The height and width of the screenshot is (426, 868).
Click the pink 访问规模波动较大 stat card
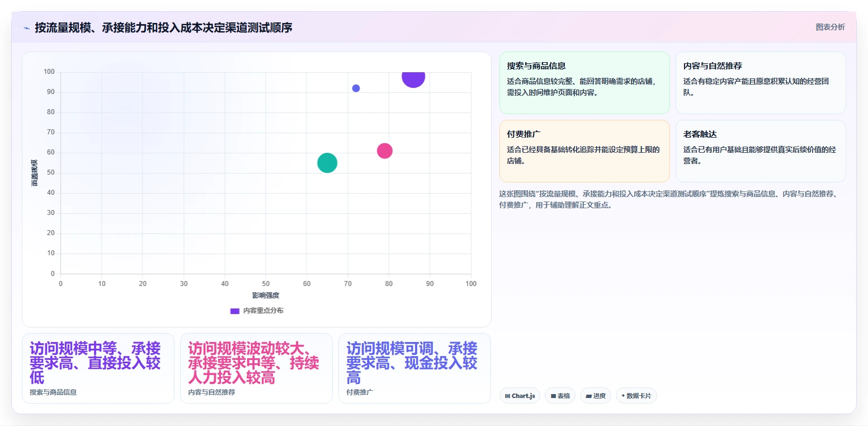tap(256, 368)
